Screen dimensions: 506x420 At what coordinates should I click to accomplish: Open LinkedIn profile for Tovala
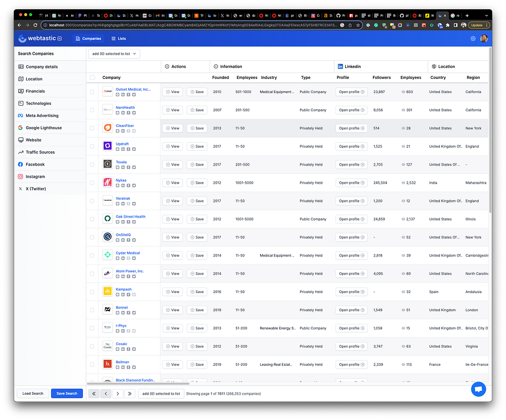pos(352,164)
